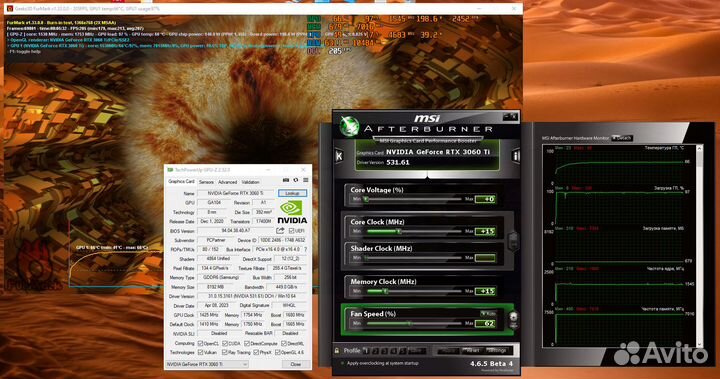Toggle Apply overclocking at system startup
The height and width of the screenshot is (379, 720).
[343, 363]
